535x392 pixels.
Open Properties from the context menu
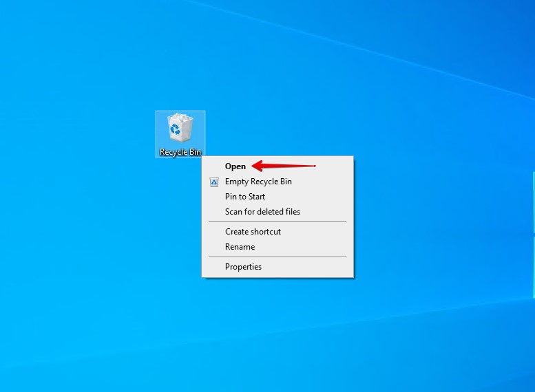tap(277, 267)
